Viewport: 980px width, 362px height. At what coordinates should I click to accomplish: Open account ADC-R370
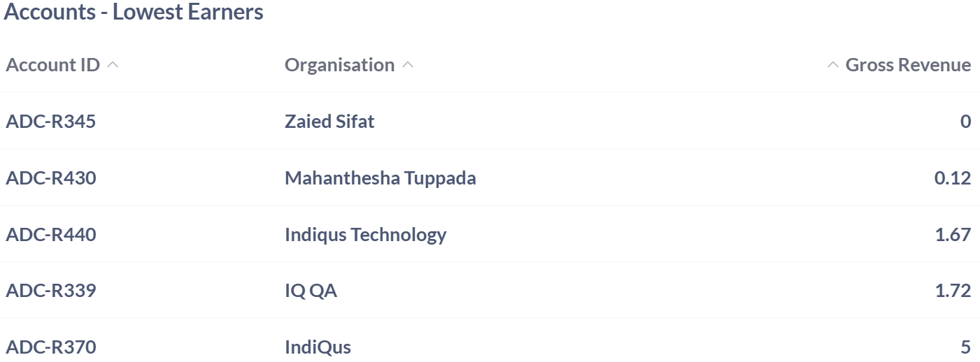pyautogui.click(x=50, y=347)
